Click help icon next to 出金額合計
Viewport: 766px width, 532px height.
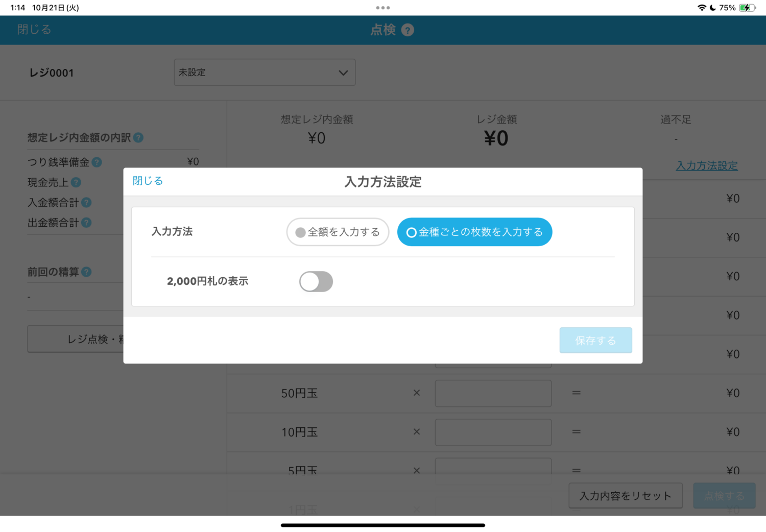(87, 223)
